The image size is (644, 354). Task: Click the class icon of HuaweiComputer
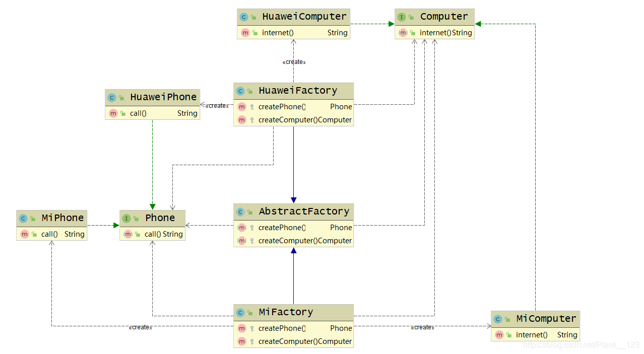244,17
